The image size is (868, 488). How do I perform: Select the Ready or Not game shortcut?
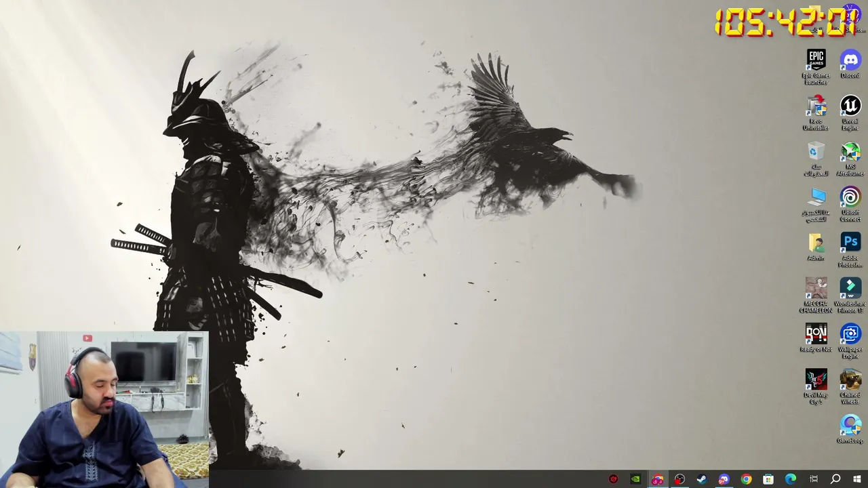[x=816, y=338]
